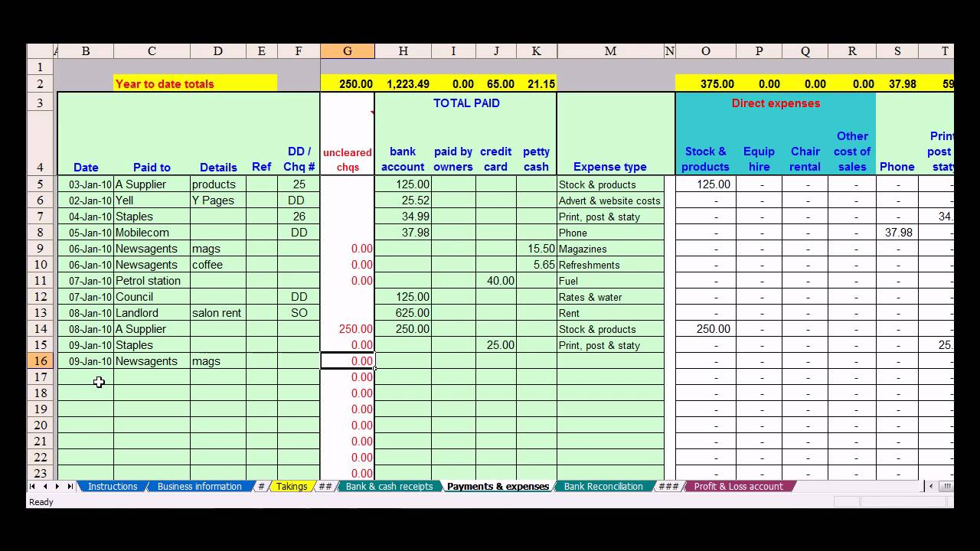Click the active Payments & expenses tab

click(x=498, y=486)
